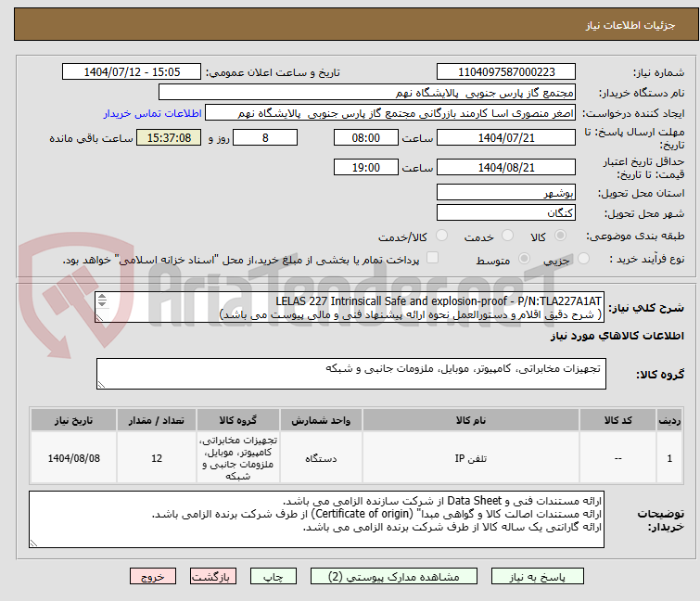Select the جزیی purchase type radio
The height and width of the screenshot is (601, 700).
[x=583, y=259]
